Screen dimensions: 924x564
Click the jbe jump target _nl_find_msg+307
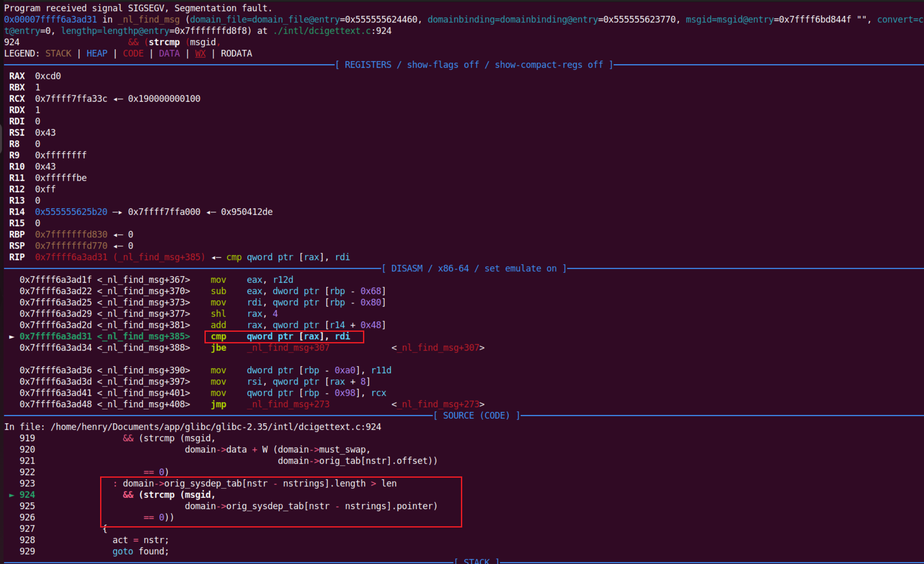[288, 348]
